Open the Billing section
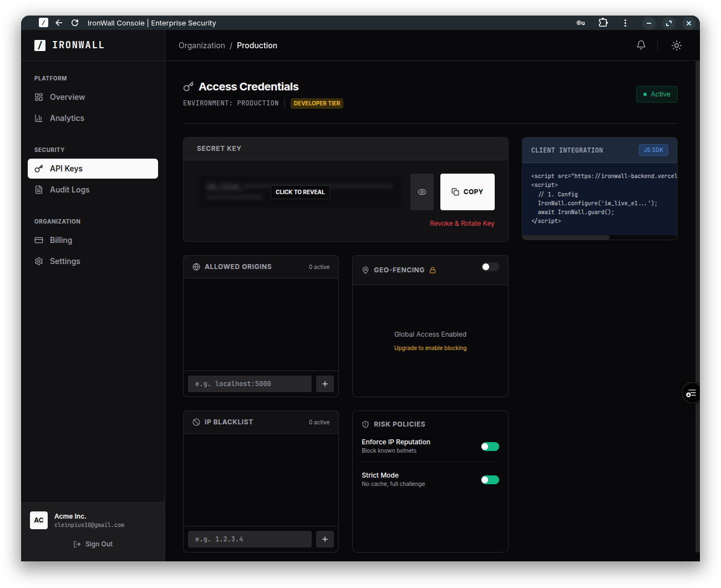The height and width of the screenshot is (588, 721). pos(60,240)
